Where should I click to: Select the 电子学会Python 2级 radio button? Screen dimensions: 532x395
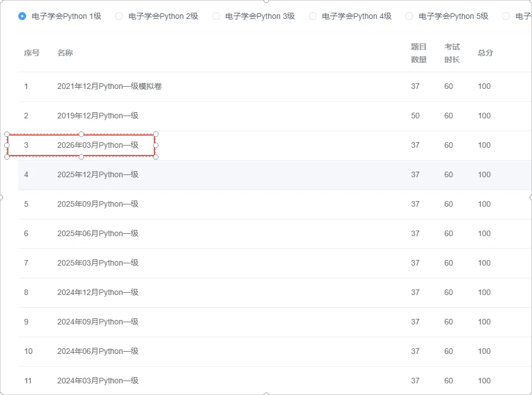(x=119, y=16)
